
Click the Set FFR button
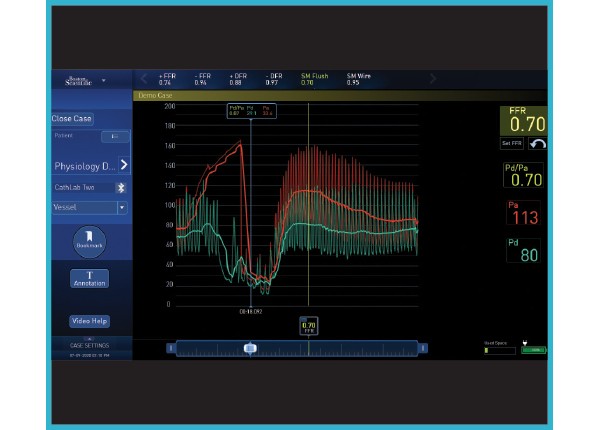point(511,145)
